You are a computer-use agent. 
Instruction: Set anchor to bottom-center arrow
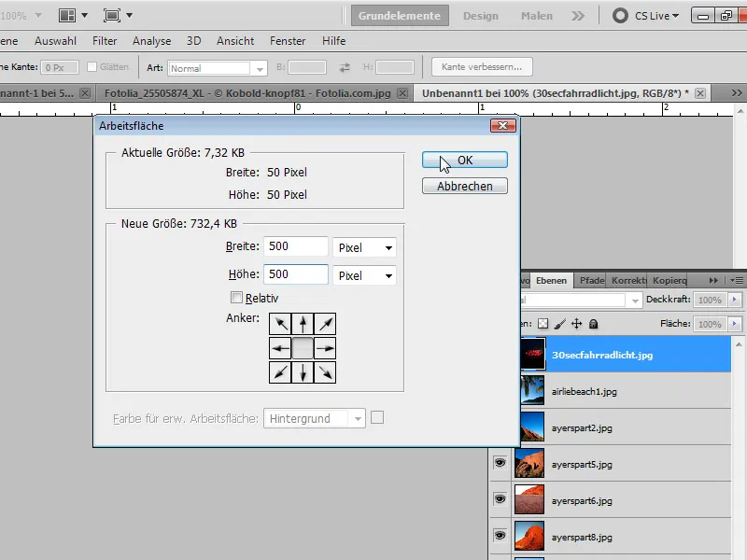303,372
